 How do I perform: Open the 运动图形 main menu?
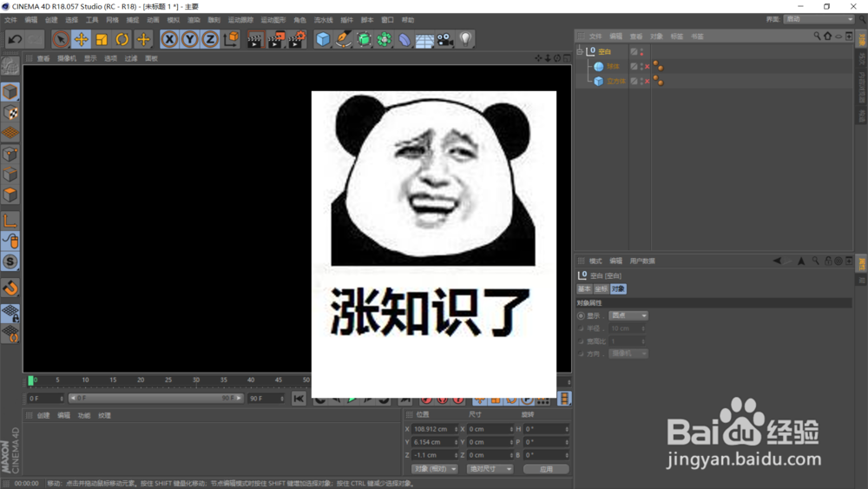(273, 20)
